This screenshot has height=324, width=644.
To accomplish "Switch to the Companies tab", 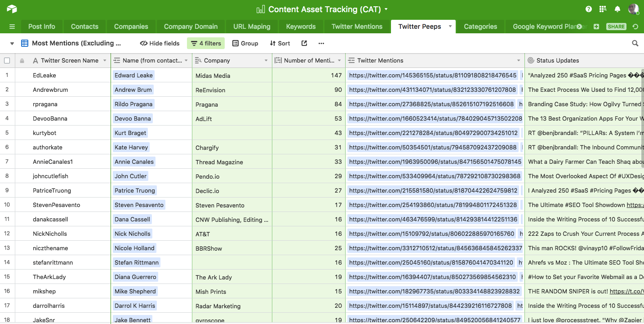I will [x=131, y=27].
